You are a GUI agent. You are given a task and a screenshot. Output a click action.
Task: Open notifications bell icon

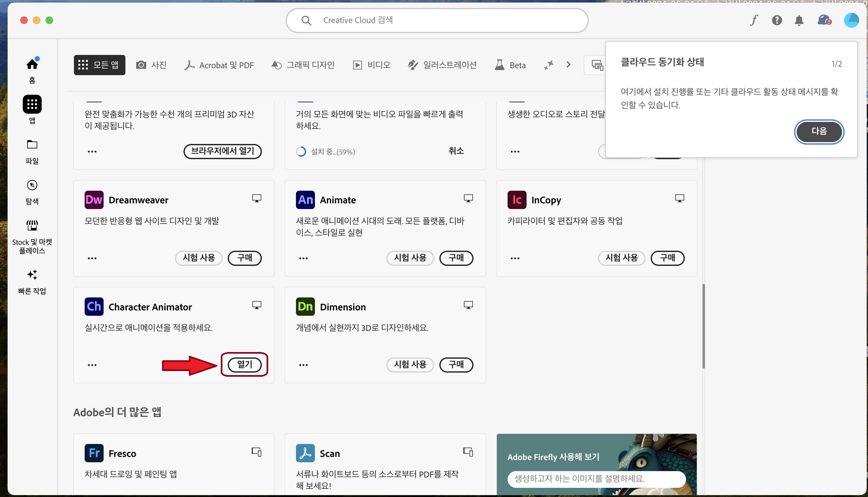click(799, 21)
